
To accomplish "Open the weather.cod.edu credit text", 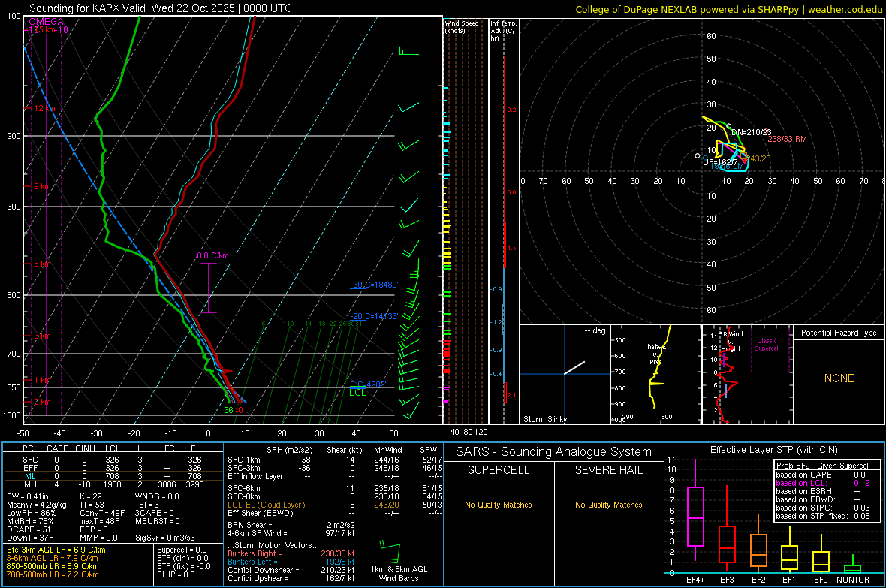I will [x=845, y=9].
